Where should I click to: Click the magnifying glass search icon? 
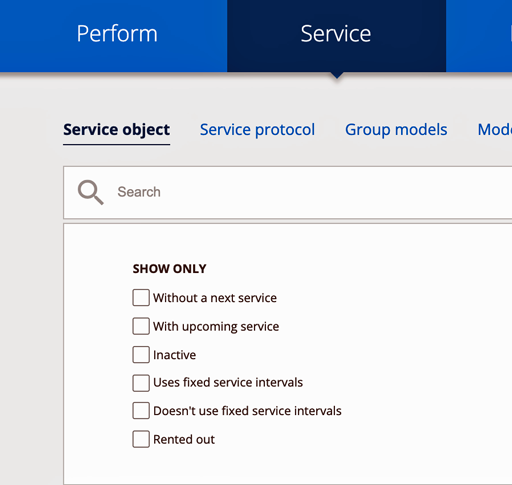point(91,192)
